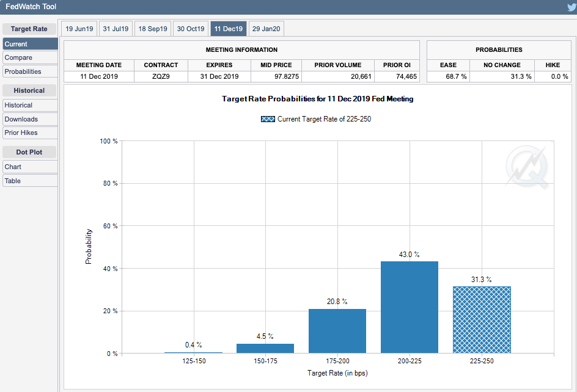This screenshot has height=392, width=577.
Task: Click the chart title text
Action: [x=318, y=99]
